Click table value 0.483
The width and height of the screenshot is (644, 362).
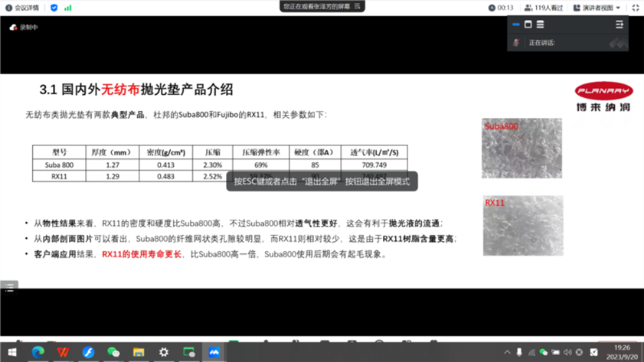[165, 176]
